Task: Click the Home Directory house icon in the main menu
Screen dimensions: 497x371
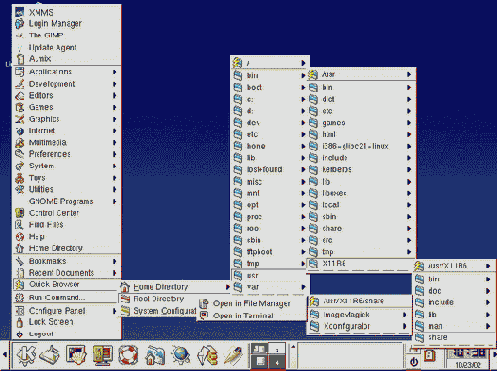Action: pyautogui.click(x=20, y=248)
